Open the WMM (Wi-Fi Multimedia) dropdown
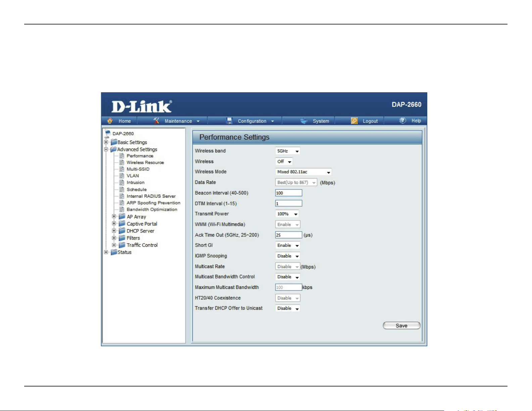The image size is (532, 411). 288,224
